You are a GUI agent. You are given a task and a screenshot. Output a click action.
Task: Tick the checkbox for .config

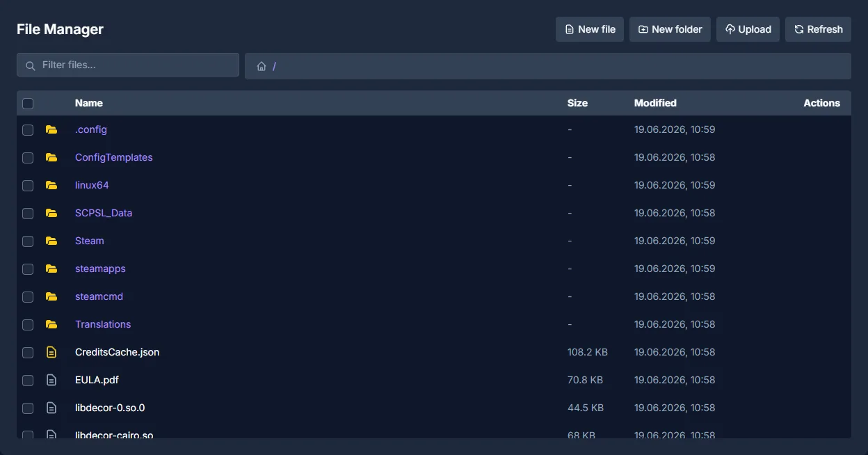point(28,130)
